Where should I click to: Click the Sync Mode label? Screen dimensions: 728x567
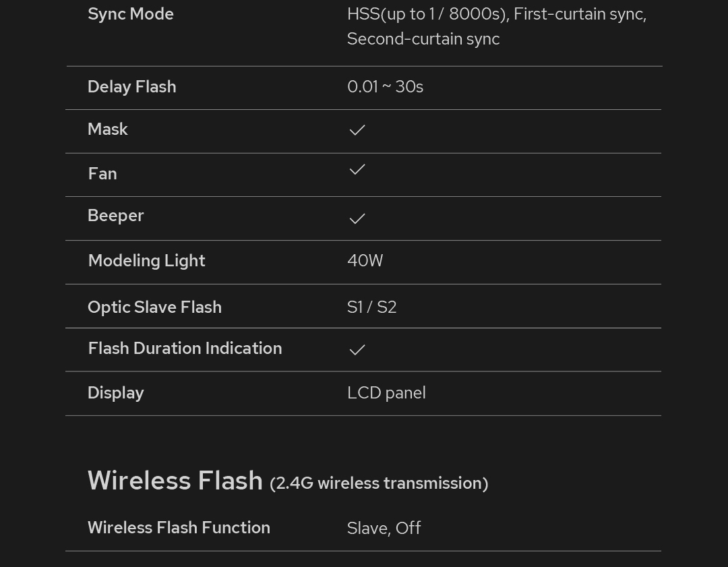pos(131,14)
